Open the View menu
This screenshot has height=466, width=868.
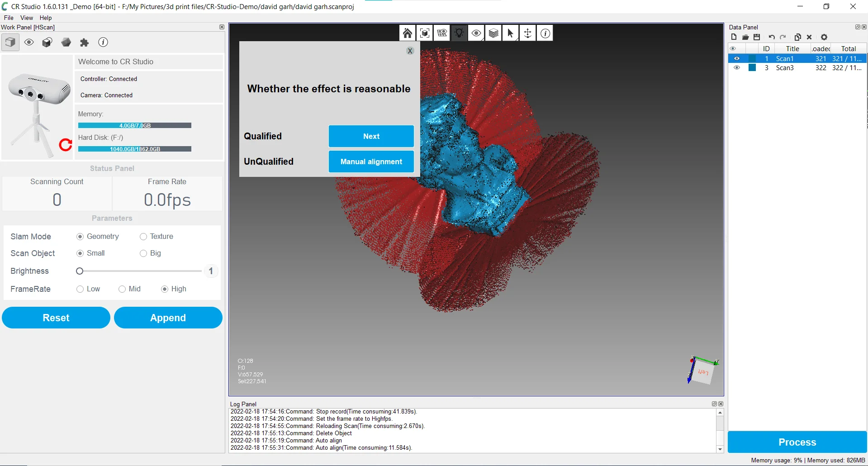coord(27,18)
